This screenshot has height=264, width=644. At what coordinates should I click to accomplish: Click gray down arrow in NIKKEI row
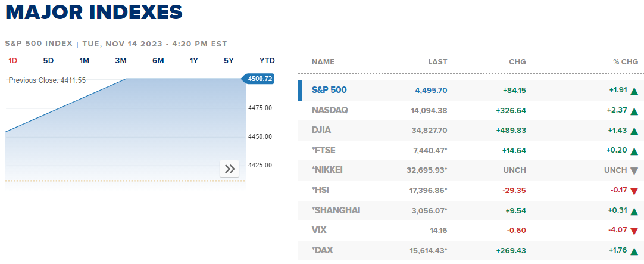click(x=634, y=170)
